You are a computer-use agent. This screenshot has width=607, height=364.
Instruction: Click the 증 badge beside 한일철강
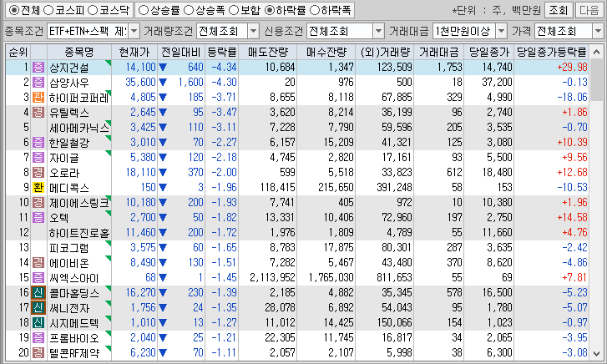(x=38, y=143)
